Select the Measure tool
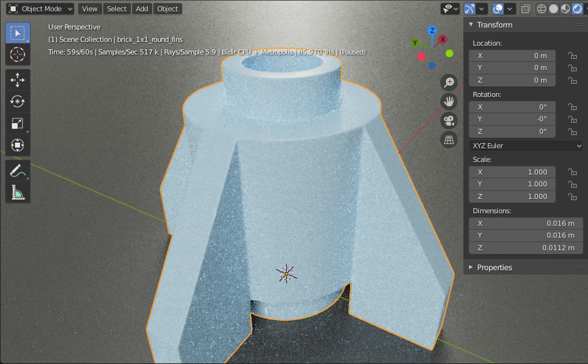 [x=18, y=192]
